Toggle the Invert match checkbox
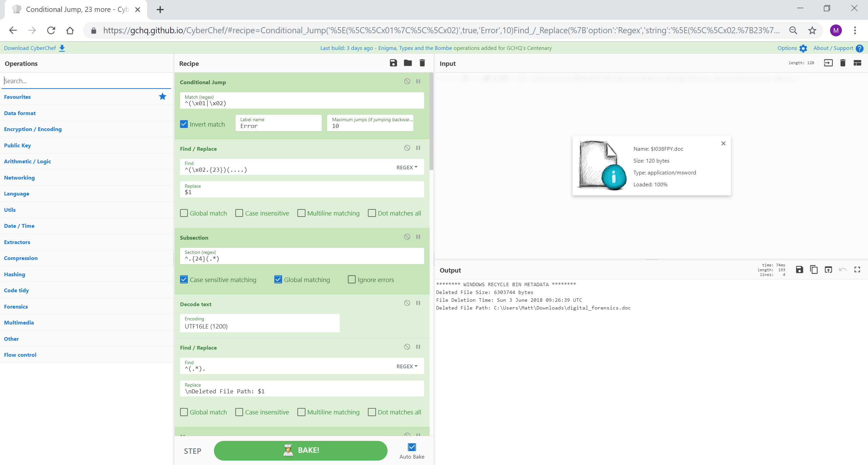Image resolution: width=868 pixels, height=465 pixels. pyautogui.click(x=184, y=124)
